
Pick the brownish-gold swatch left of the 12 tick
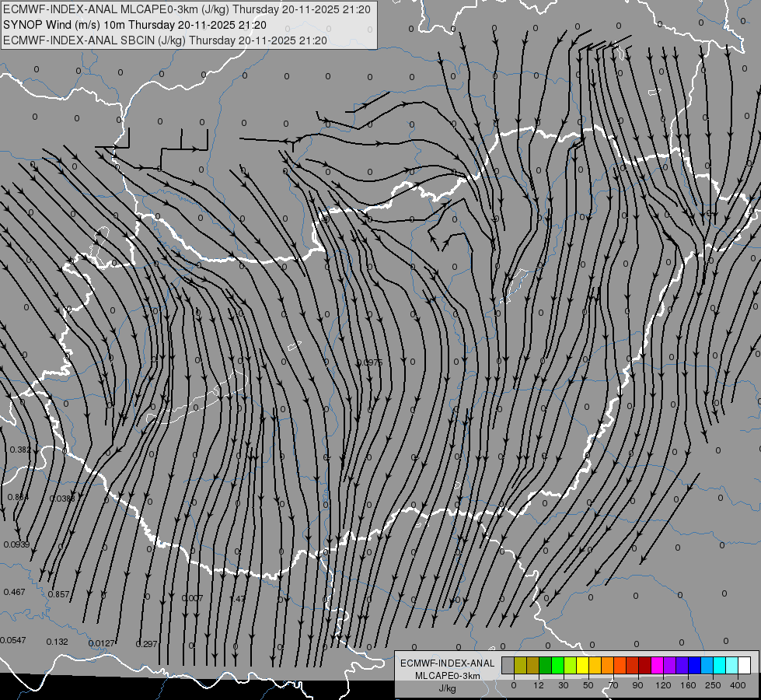[x=533, y=665]
